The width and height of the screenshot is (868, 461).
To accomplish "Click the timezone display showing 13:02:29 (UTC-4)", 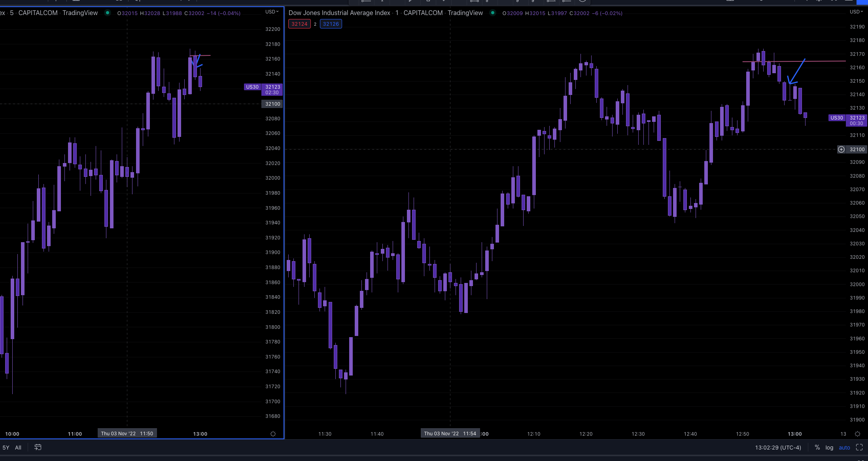I will pyautogui.click(x=778, y=447).
